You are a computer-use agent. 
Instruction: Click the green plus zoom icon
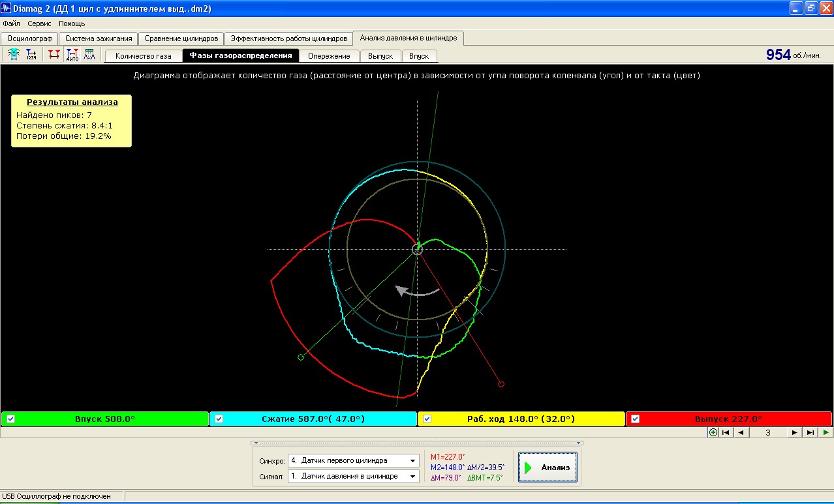pyautogui.click(x=713, y=432)
